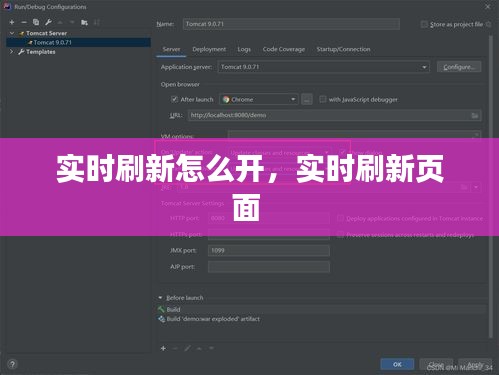
Task: Add a Before launch task with plus
Action: (163, 348)
